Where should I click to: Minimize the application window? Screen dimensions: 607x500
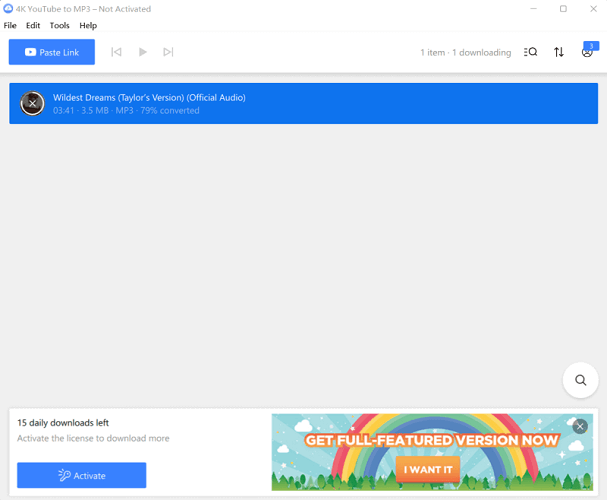coord(533,9)
